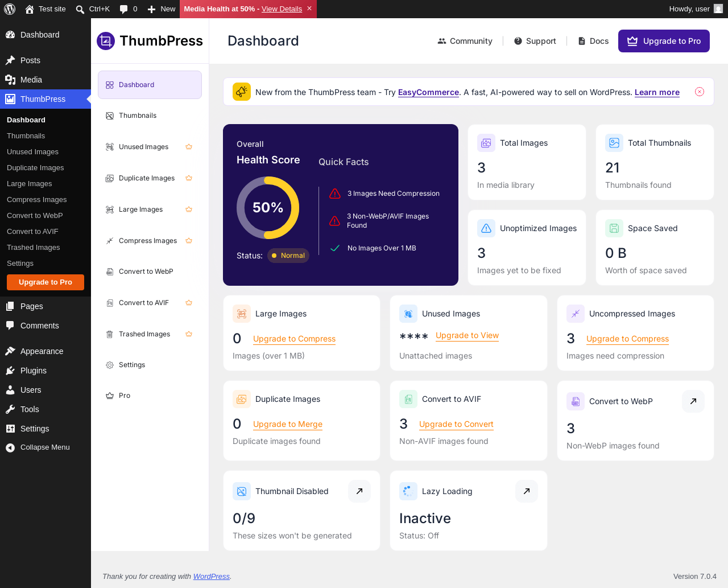Click the Unoptimized Images warning icon
Screen dimensions: 728x588
[486, 228]
